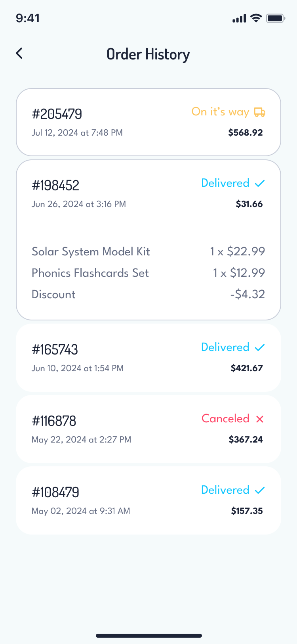Tap the Wi-Fi status icon

[257, 18]
